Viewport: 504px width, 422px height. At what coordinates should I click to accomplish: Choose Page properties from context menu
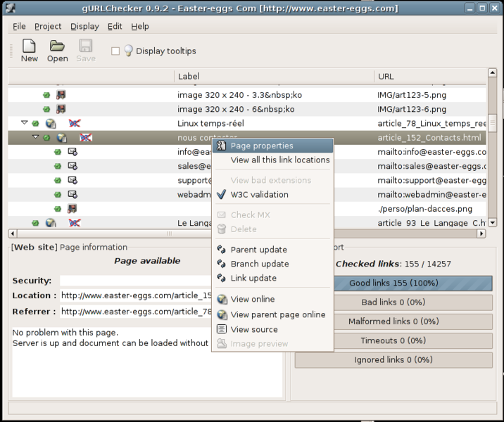[x=272, y=146]
